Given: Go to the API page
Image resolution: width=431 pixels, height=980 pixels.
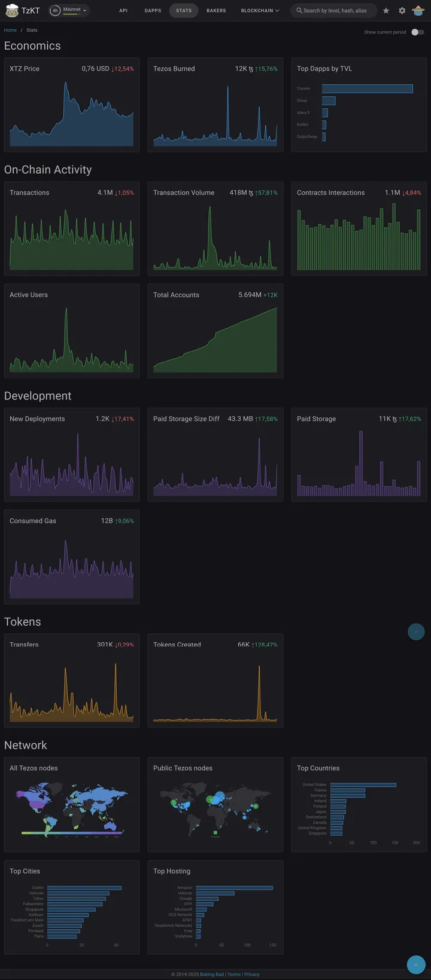Looking at the screenshot, I should [123, 10].
